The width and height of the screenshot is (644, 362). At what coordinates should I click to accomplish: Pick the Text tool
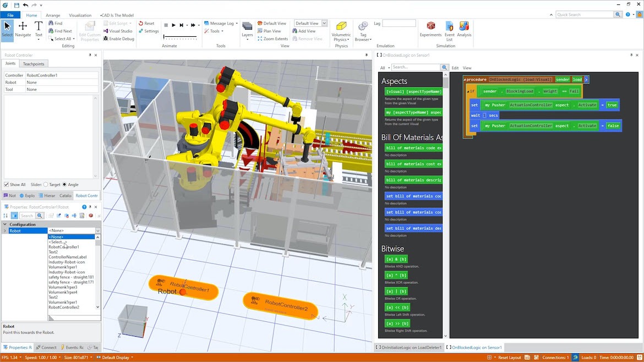tap(39, 30)
